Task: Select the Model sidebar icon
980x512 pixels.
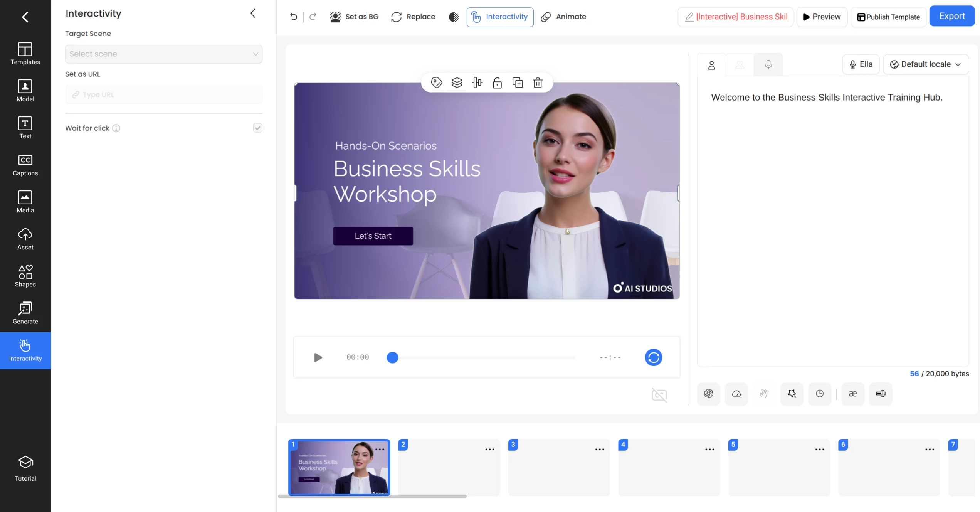Action: click(25, 91)
